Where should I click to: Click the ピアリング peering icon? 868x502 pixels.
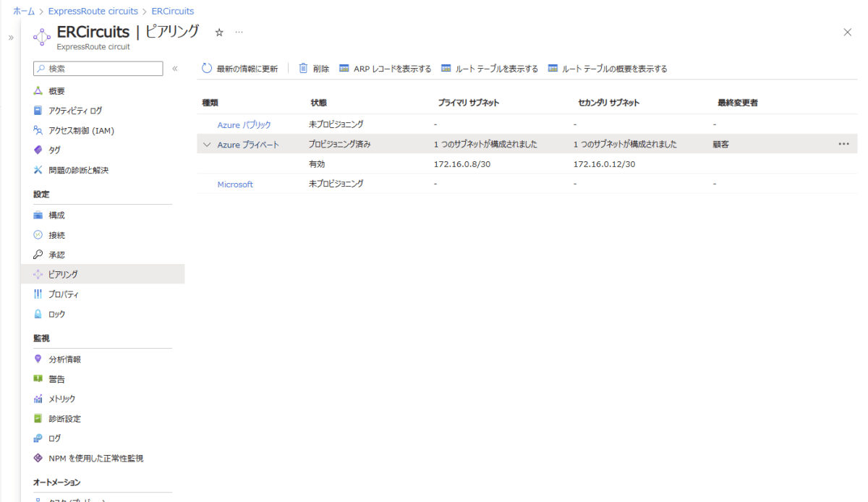pyautogui.click(x=38, y=274)
